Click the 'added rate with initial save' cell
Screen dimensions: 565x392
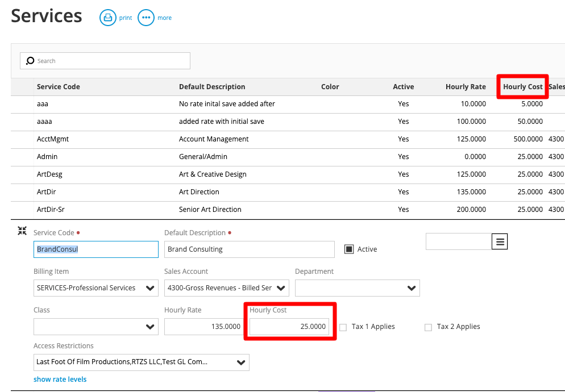point(221,122)
